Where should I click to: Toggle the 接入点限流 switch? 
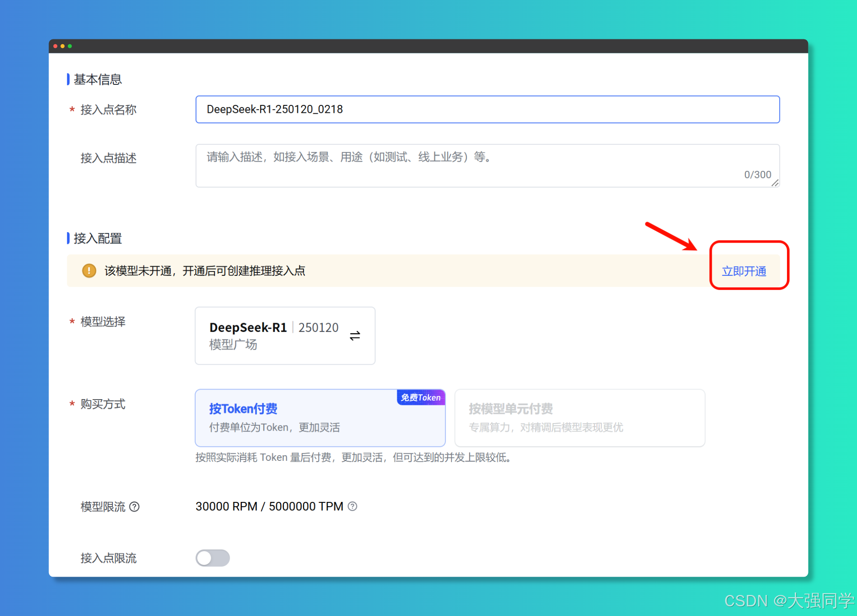(x=213, y=558)
